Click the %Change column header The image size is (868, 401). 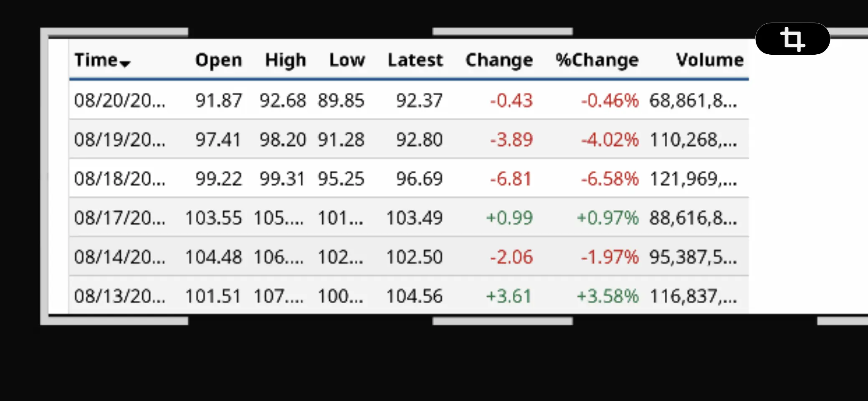pyautogui.click(x=597, y=60)
